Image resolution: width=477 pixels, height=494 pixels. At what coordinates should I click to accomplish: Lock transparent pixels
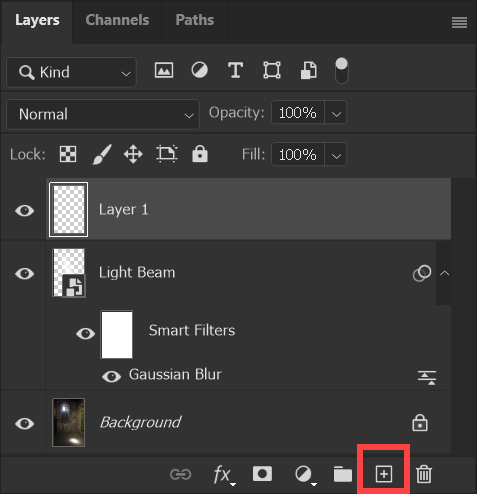click(68, 154)
